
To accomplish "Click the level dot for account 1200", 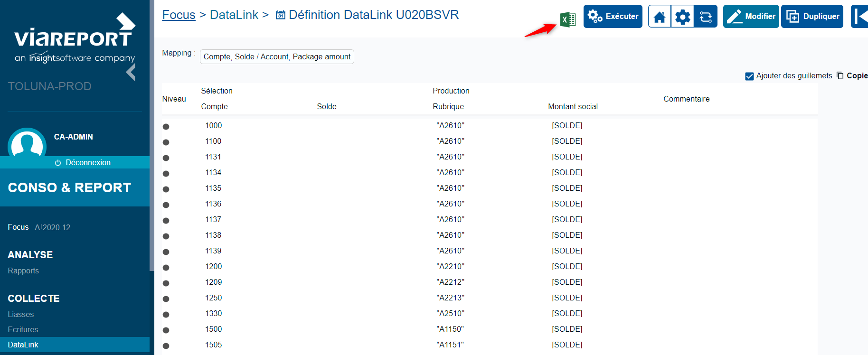I will [x=166, y=267].
